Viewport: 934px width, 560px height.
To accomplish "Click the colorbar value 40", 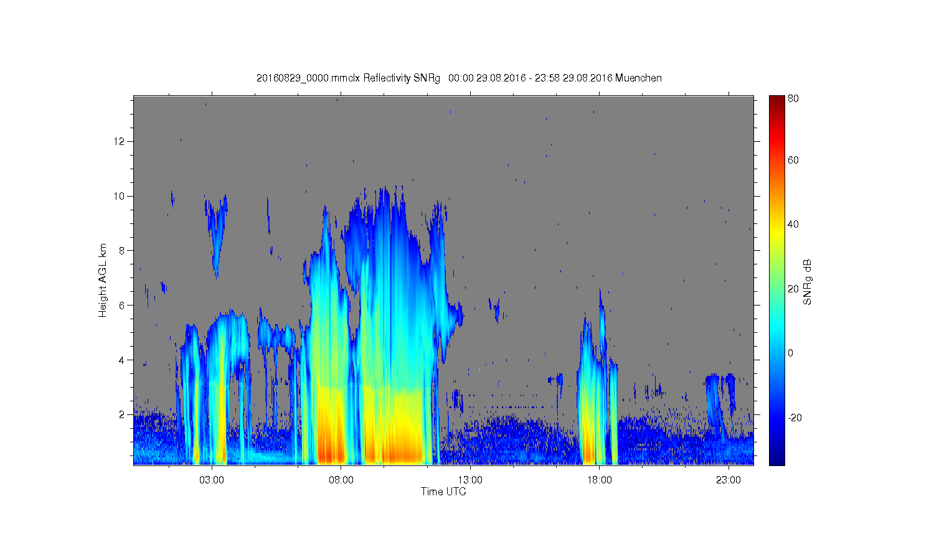I will pos(793,224).
